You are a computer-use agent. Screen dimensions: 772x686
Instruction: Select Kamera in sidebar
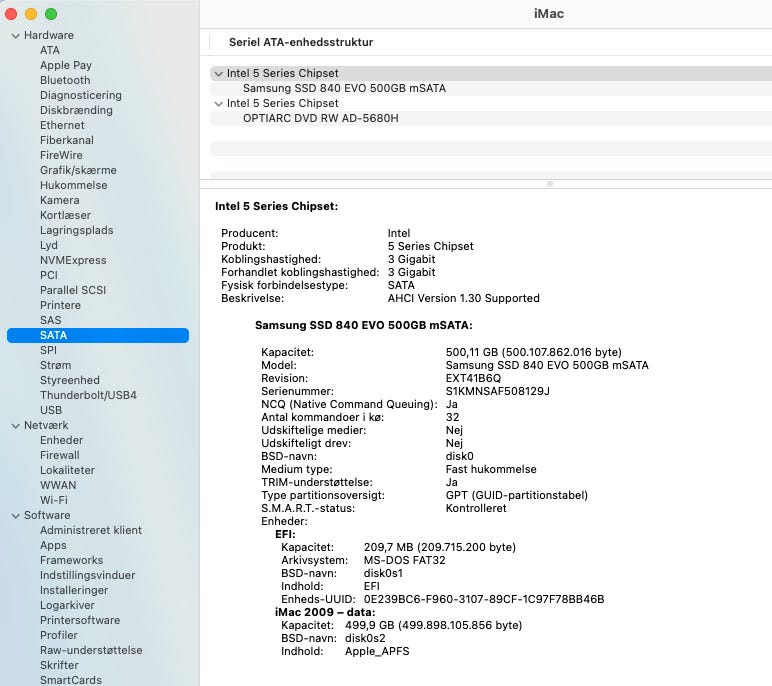coord(60,200)
